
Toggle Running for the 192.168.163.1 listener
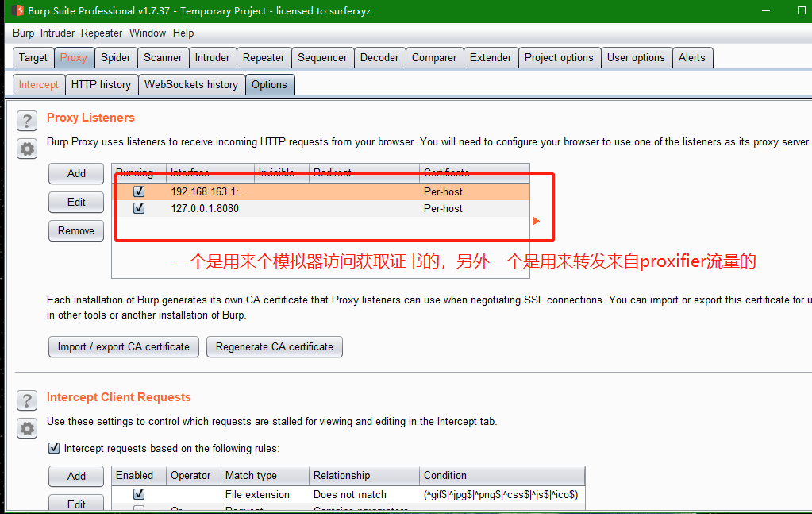click(x=139, y=191)
